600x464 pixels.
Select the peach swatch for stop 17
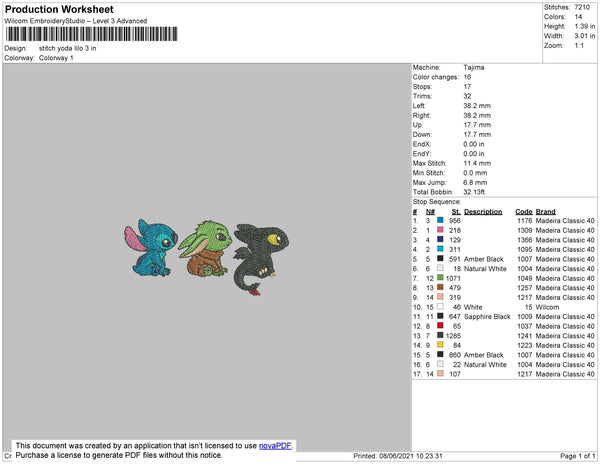pyautogui.click(x=440, y=373)
